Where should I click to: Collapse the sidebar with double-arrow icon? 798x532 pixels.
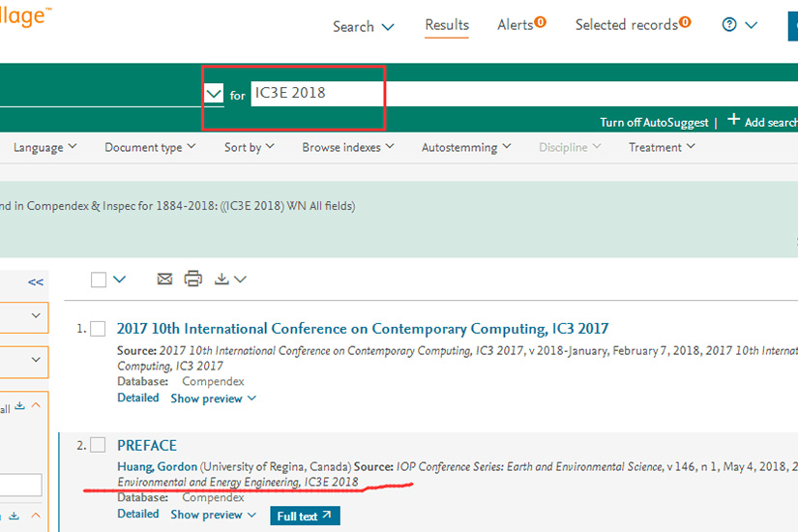coord(36,282)
